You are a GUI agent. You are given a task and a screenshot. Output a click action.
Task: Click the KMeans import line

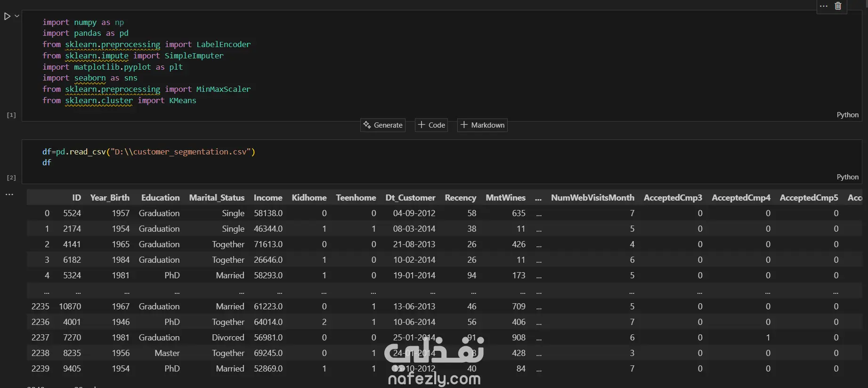click(119, 100)
